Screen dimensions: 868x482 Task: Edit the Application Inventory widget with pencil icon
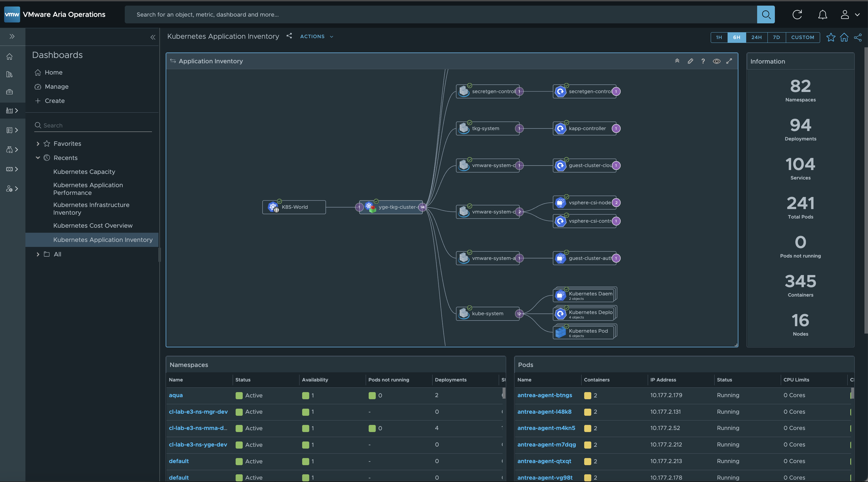690,61
